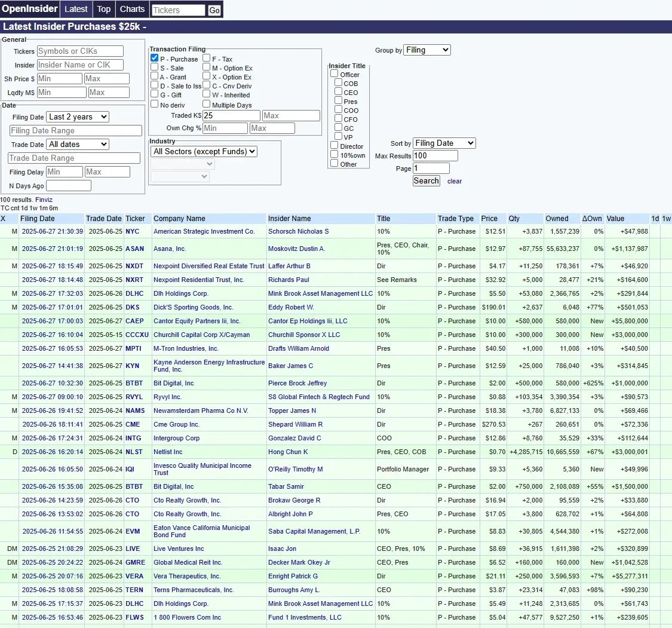The image size is (672, 628).
Task: Check the CEO insider title box
Action: pos(338,91)
